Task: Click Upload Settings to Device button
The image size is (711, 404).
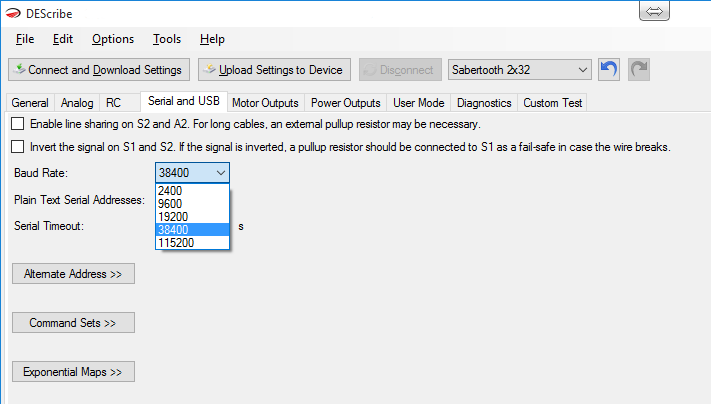Action: [x=274, y=69]
